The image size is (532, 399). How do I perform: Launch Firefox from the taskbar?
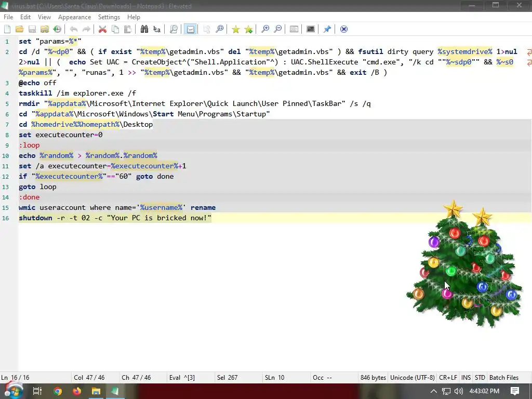(x=77, y=391)
